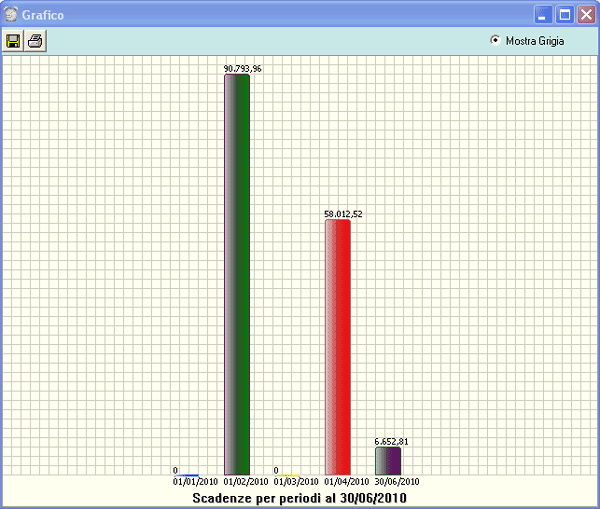The image size is (600, 509).
Task: Click the chart title Scadenze per periodi
Action: pos(299,497)
